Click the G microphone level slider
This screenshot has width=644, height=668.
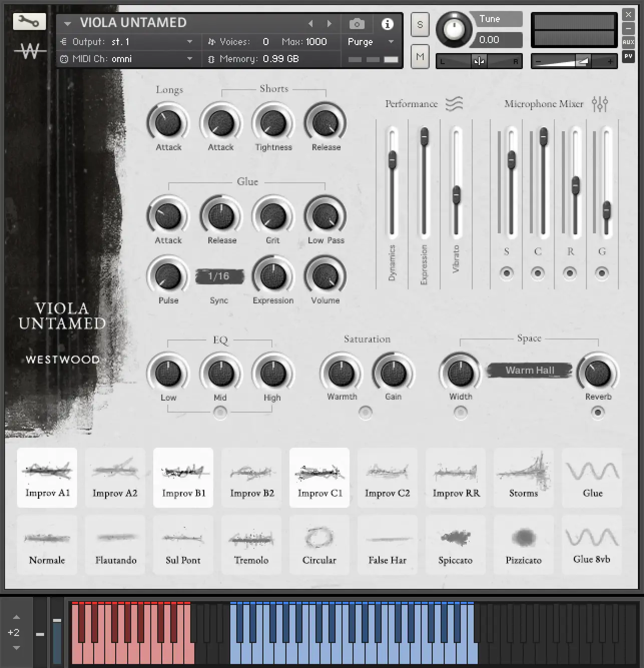606,182
